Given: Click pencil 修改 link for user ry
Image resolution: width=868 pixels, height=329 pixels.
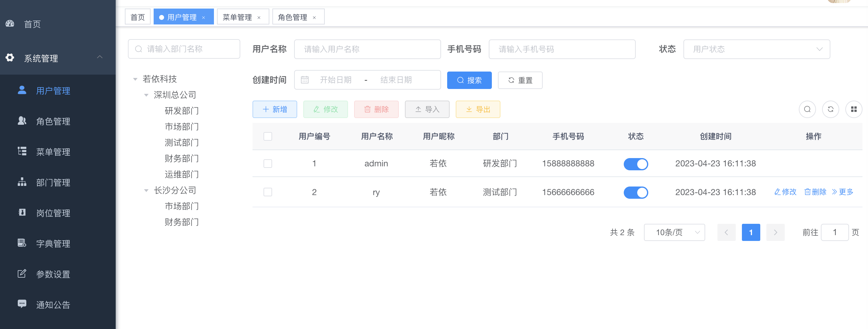Looking at the screenshot, I should click(x=785, y=192).
